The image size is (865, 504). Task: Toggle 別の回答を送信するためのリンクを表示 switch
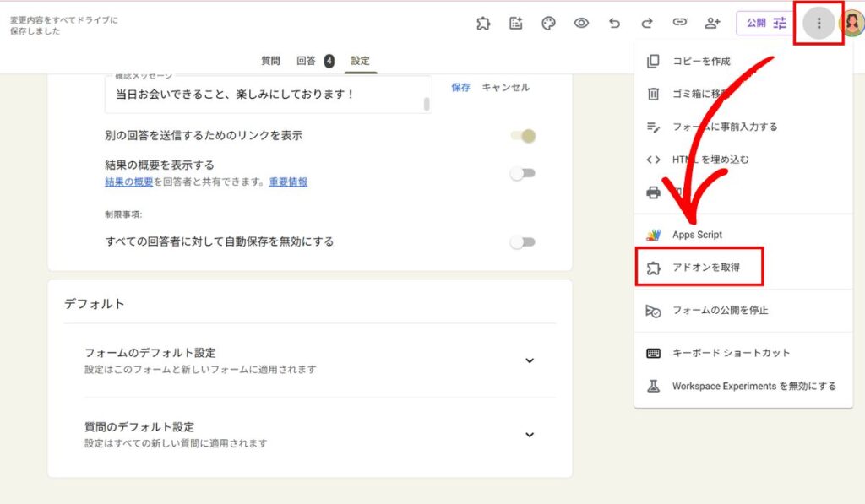pos(523,136)
